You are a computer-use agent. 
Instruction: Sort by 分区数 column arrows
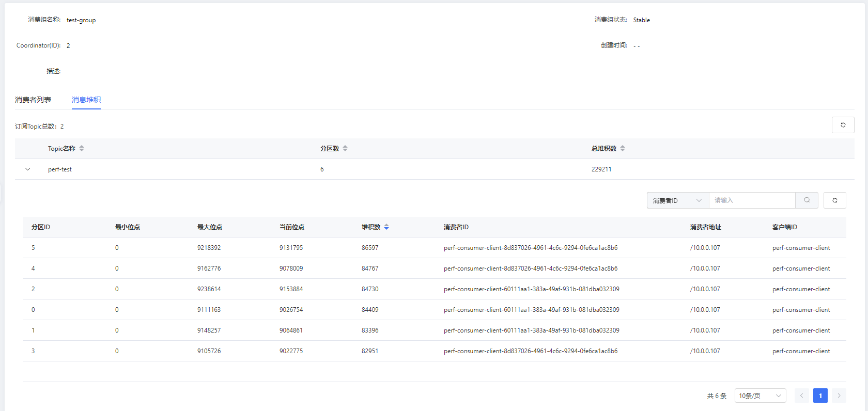345,149
